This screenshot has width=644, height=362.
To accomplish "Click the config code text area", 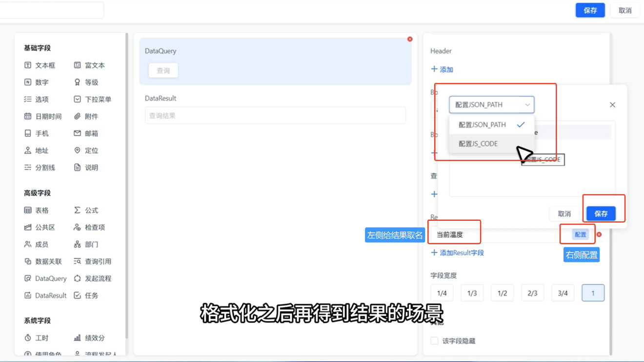I will 532,159.
